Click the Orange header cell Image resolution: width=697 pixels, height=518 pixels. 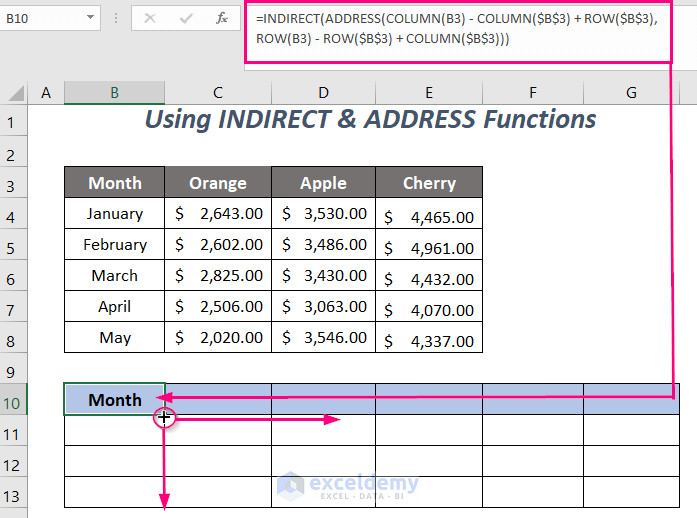coord(218,183)
